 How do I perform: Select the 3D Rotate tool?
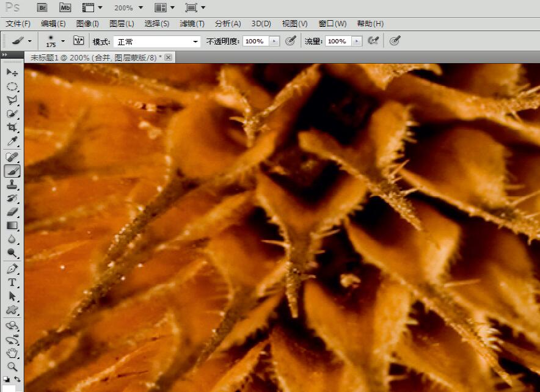coord(12,325)
